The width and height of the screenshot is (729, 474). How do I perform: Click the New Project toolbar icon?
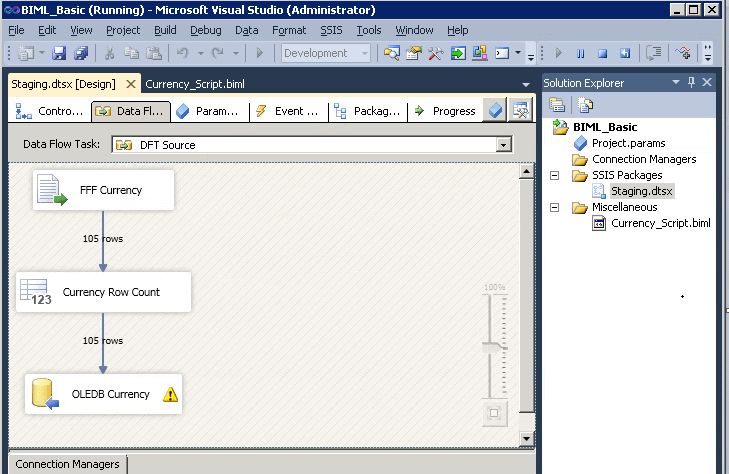[26, 53]
